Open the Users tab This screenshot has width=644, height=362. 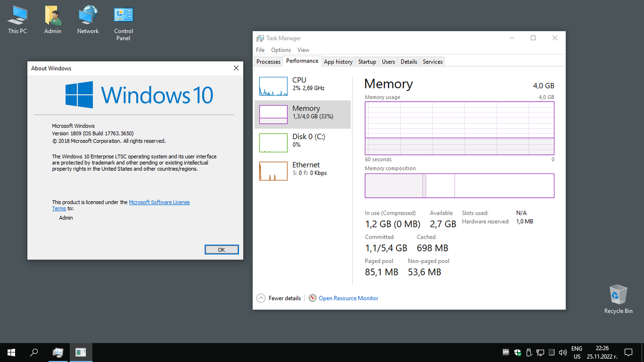(388, 62)
